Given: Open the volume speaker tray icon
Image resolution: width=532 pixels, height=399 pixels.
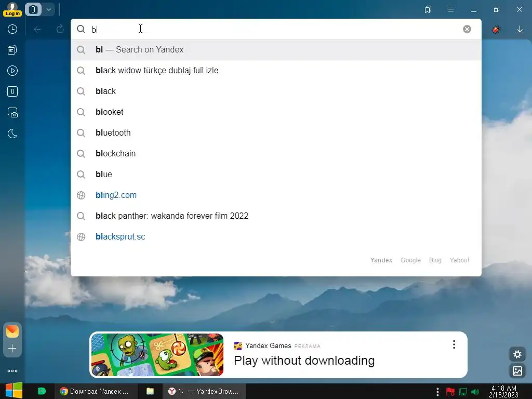Looking at the screenshot, I should 475,392.
